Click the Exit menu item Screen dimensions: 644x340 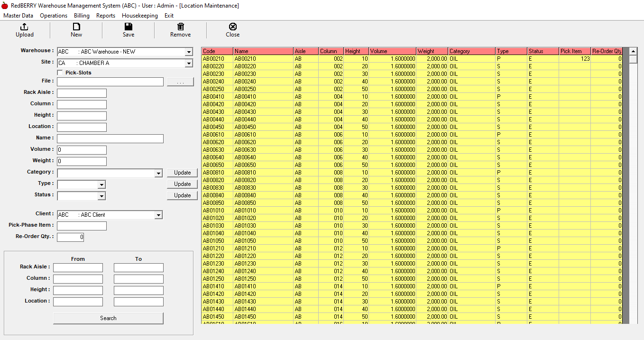click(x=169, y=16)
